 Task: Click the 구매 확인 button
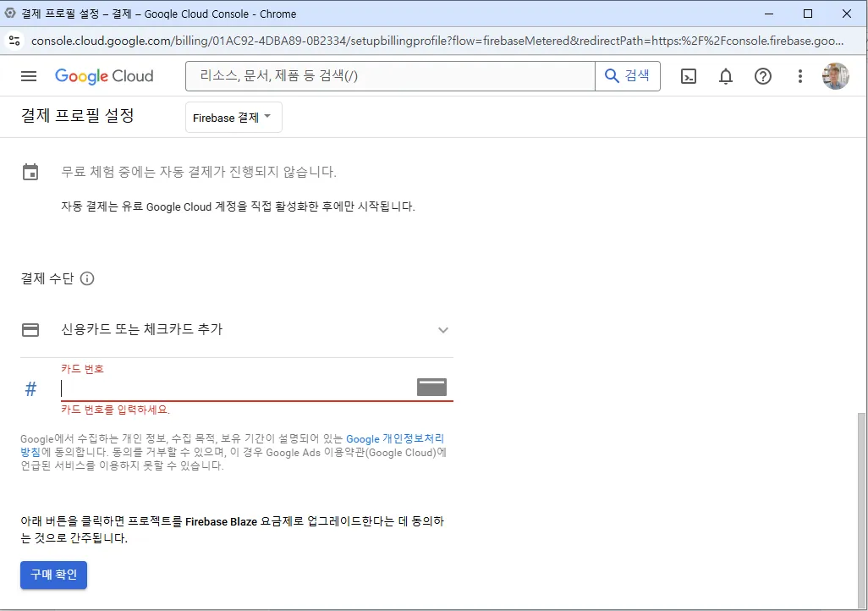pos(53,575)
